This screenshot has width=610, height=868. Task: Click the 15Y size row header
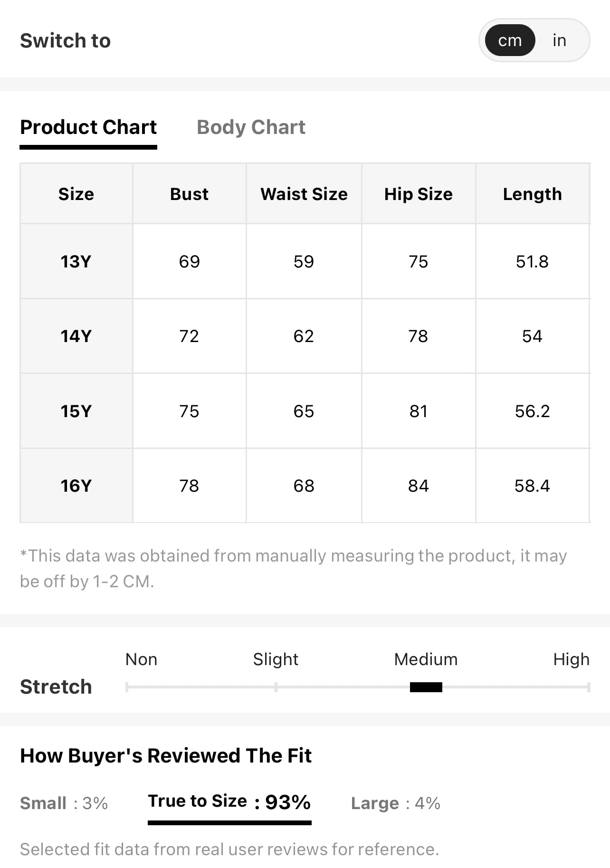[76, 411]
